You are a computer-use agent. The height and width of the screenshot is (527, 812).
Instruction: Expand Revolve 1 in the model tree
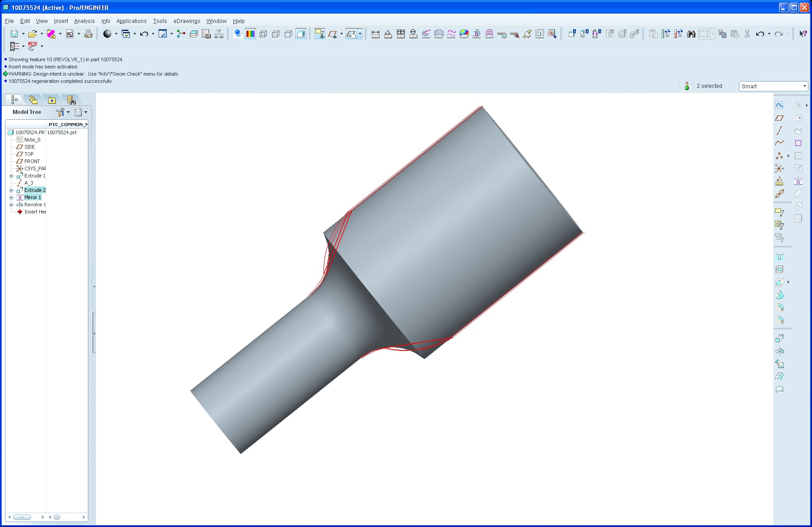[x=11, y=204]
